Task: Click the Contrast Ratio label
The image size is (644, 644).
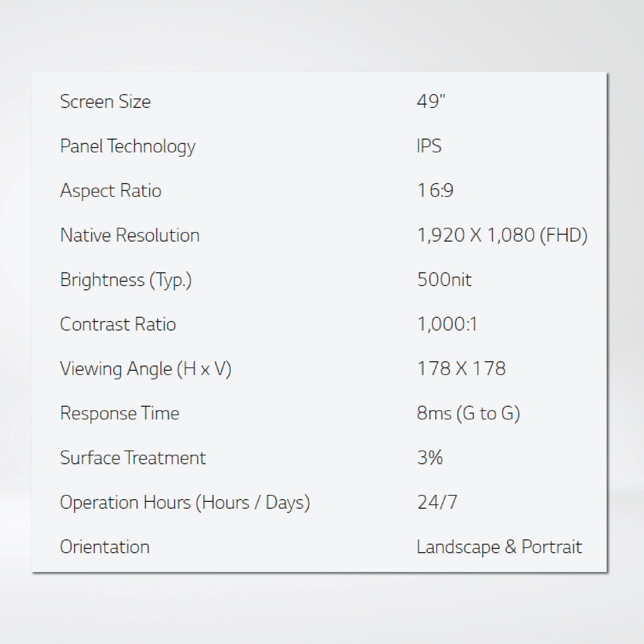Action: point(118,324)
